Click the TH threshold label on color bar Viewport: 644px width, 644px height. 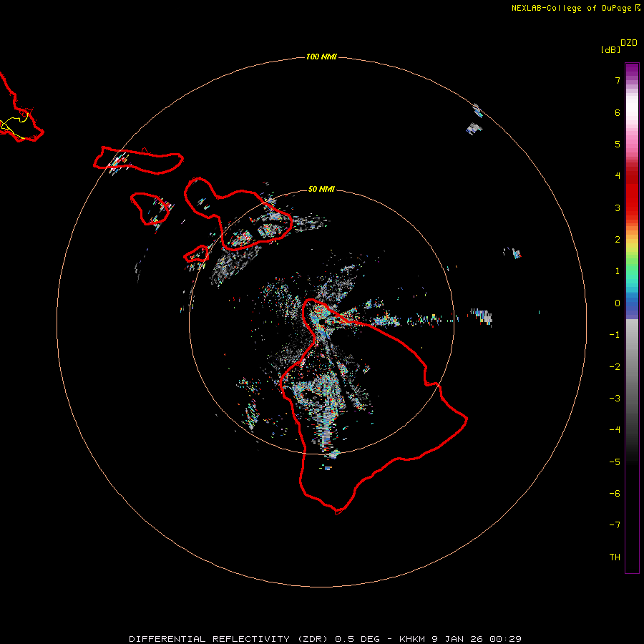click(x=615, y=557)
